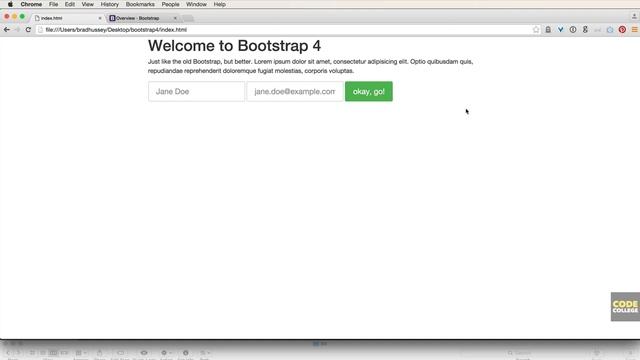Open a new tab

click(x=188, y=18)
